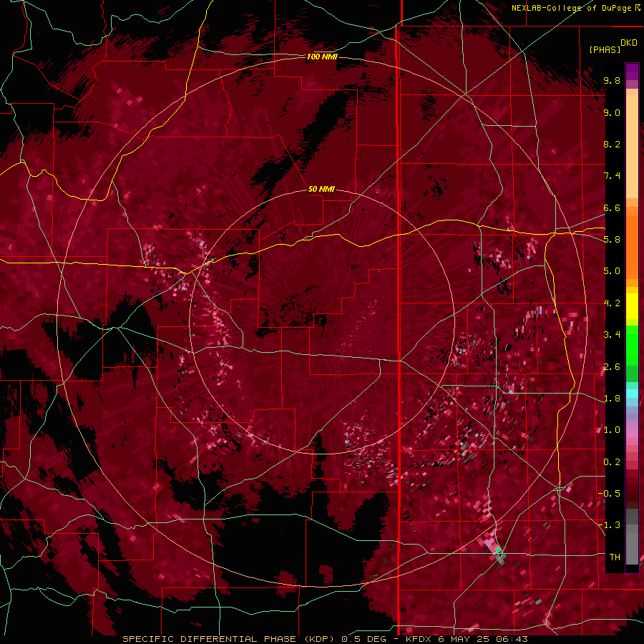
Task: Click the TH threshold label on the legend
Action: (615, 557)
